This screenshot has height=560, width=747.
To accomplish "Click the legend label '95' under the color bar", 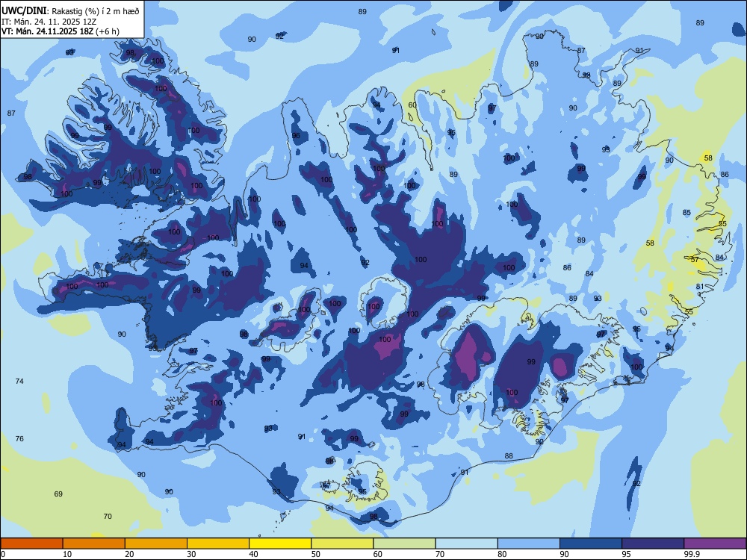I will click(626, 554).
